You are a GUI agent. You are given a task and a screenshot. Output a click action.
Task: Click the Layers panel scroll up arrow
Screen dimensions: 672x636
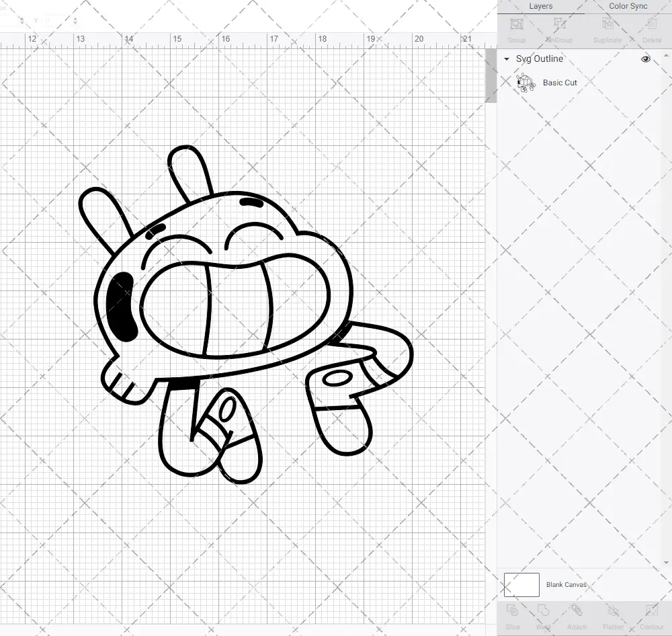pyautogui.click(x=666, y=56)
